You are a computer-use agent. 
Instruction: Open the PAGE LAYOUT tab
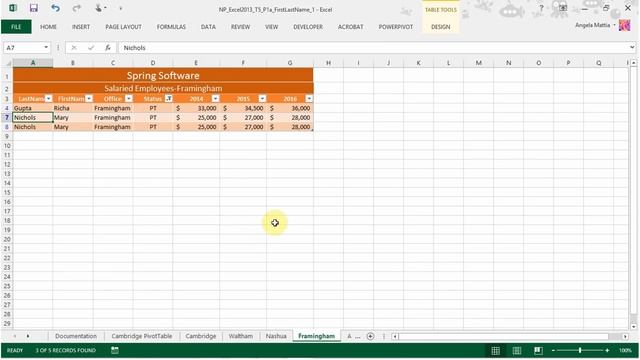tap(123, 27)
